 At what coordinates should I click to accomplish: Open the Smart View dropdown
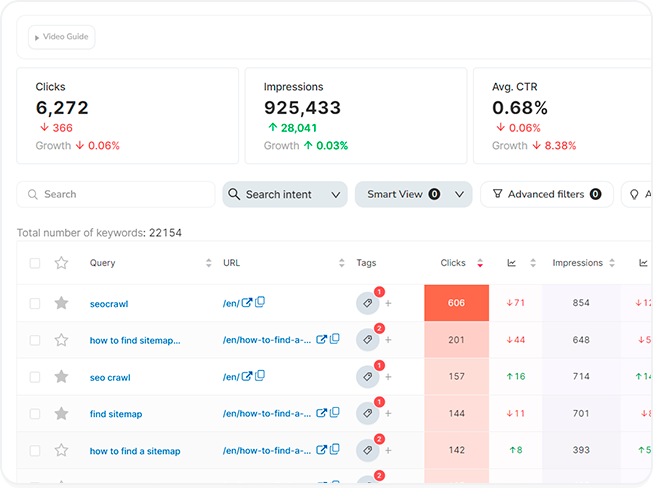412,194
